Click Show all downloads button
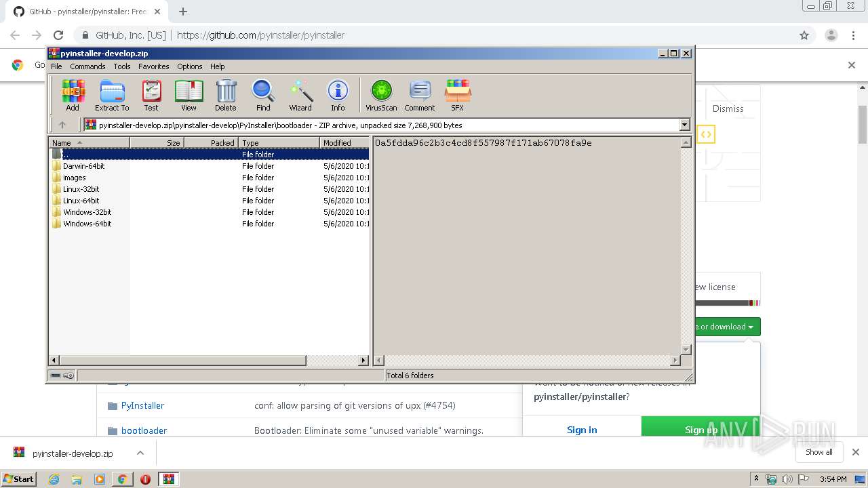This screenshot has height=488, width=868. [x=819, y=452]
